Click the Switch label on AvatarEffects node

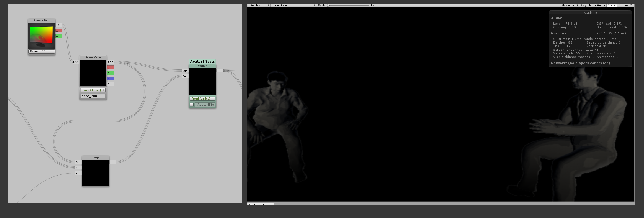202,66
